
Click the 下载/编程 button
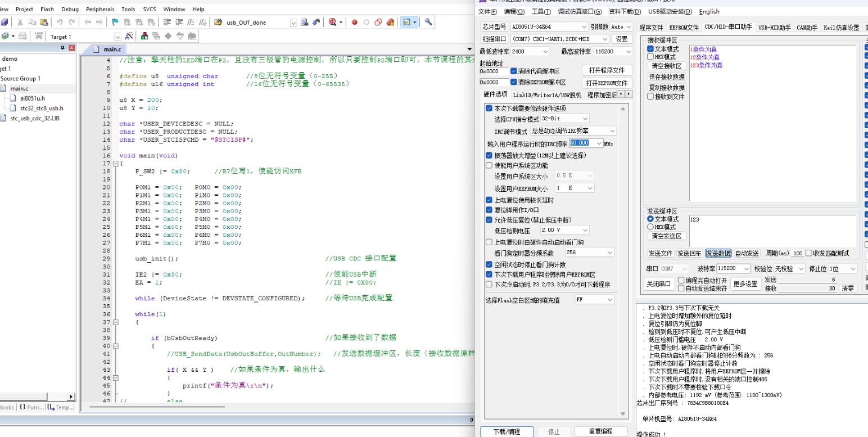[x=507, y=432]
